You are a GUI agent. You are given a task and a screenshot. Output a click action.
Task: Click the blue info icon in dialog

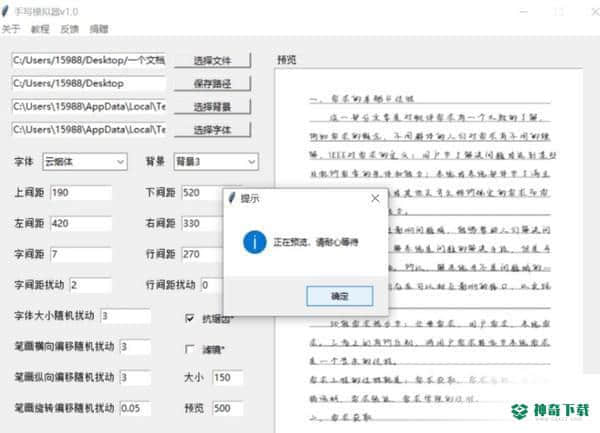coord(255,242)
